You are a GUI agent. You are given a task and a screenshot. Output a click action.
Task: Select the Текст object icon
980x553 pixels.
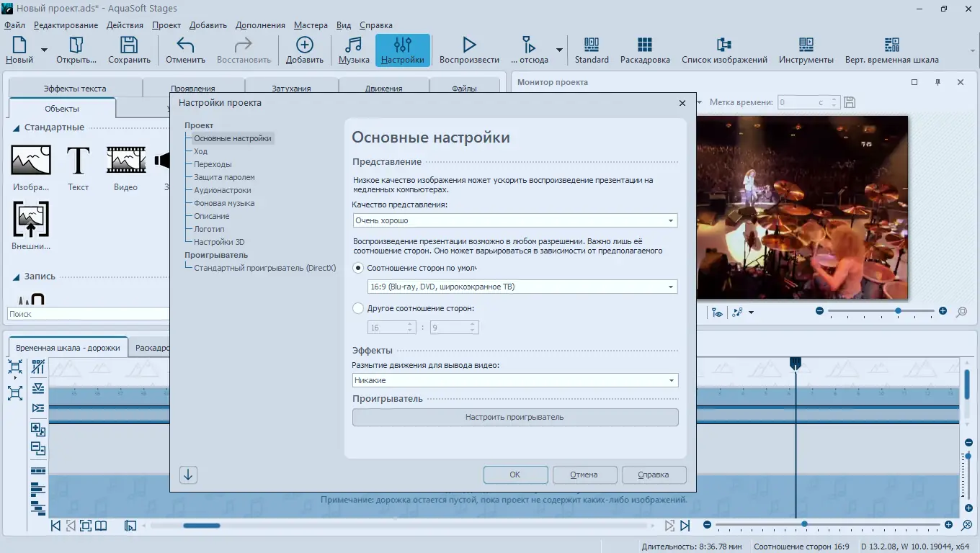[78, 160]
